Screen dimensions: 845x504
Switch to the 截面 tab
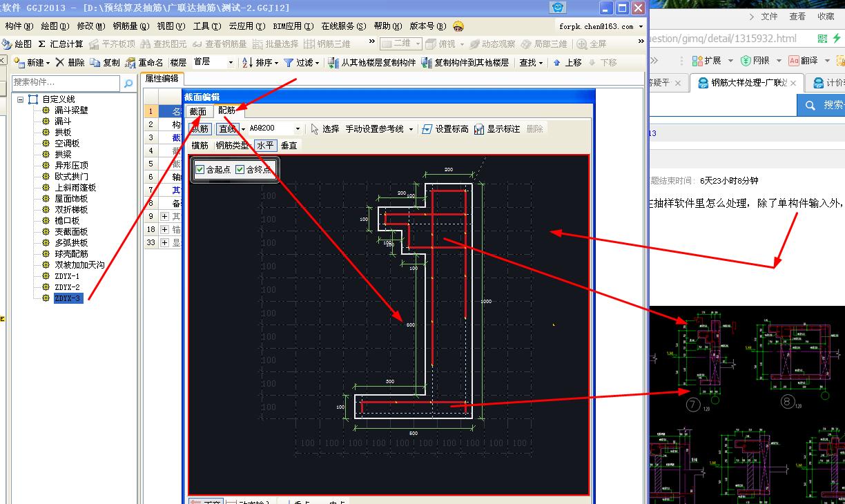[198, 111]
